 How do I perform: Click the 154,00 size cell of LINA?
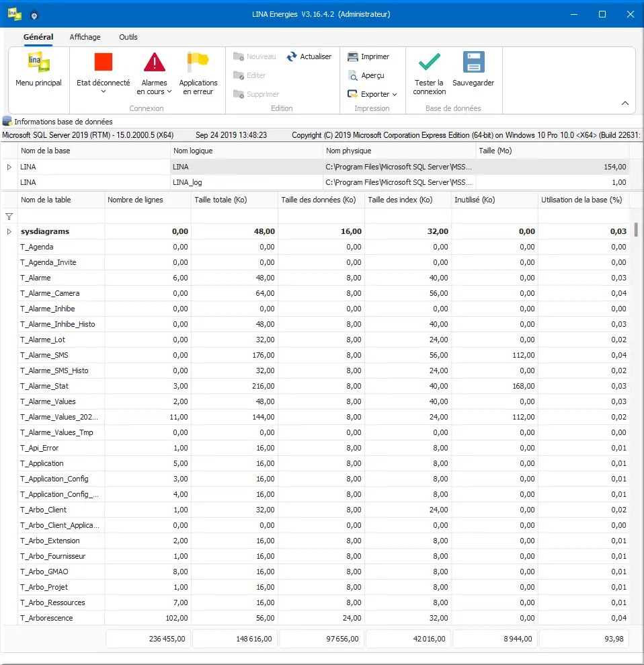tap(553, 167)
